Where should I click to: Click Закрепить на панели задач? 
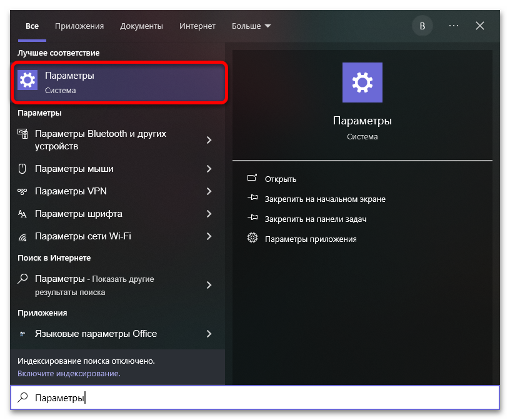(x=316, y=219)
